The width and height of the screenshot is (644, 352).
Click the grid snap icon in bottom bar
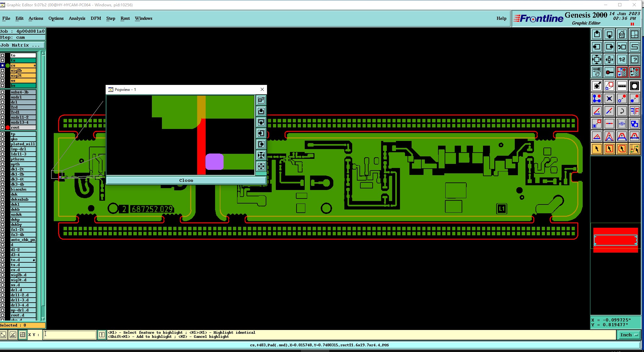click(x=22, y=335)
